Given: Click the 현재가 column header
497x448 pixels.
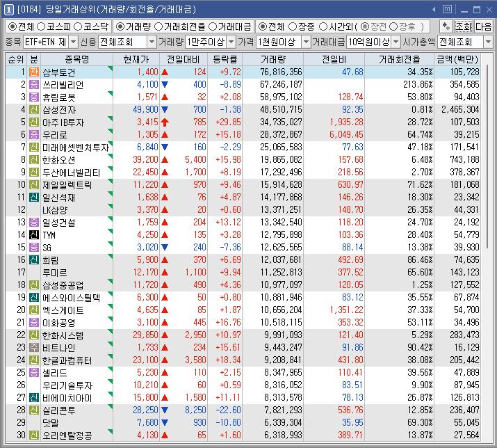Looking at the screenshot, I should click(x=136, y=59).
